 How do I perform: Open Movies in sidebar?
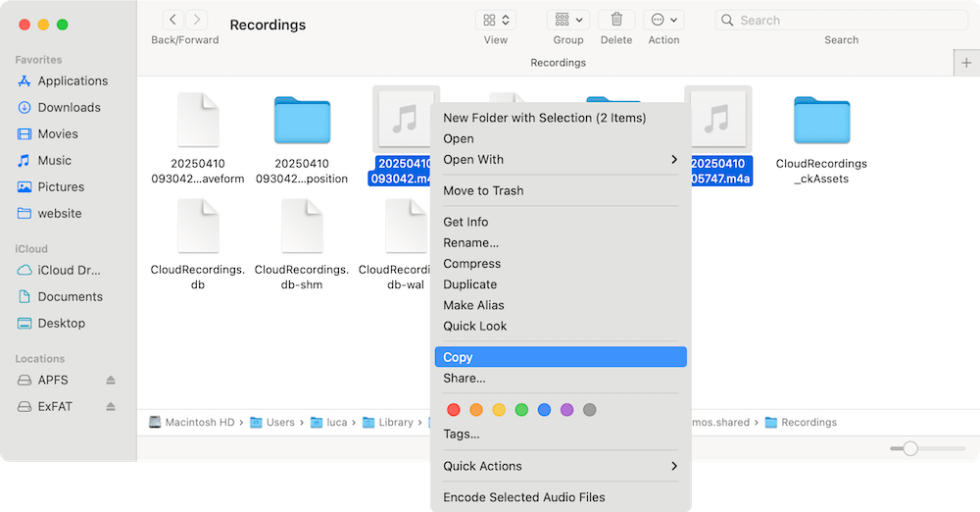point(48,134)
